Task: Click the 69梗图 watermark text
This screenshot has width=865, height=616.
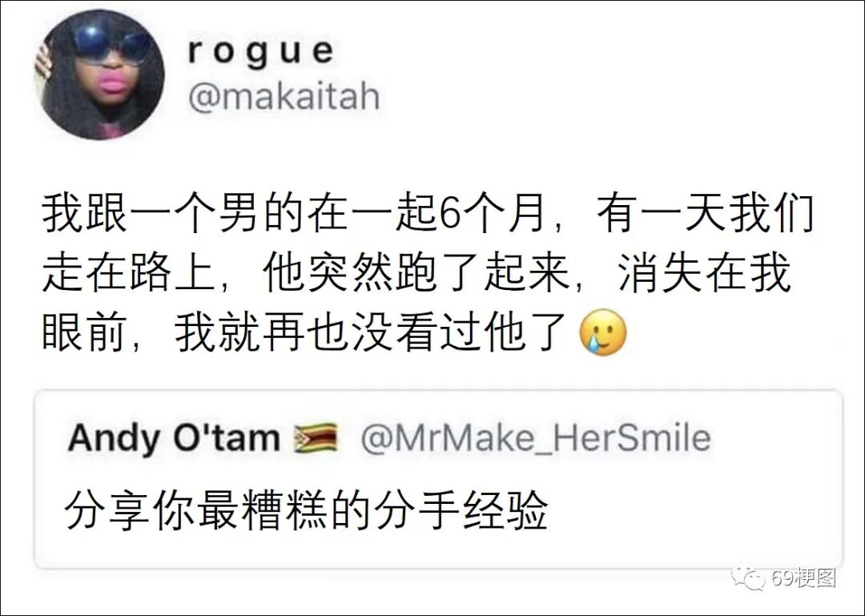Action: pyautogui.click(x=804, y=578)
